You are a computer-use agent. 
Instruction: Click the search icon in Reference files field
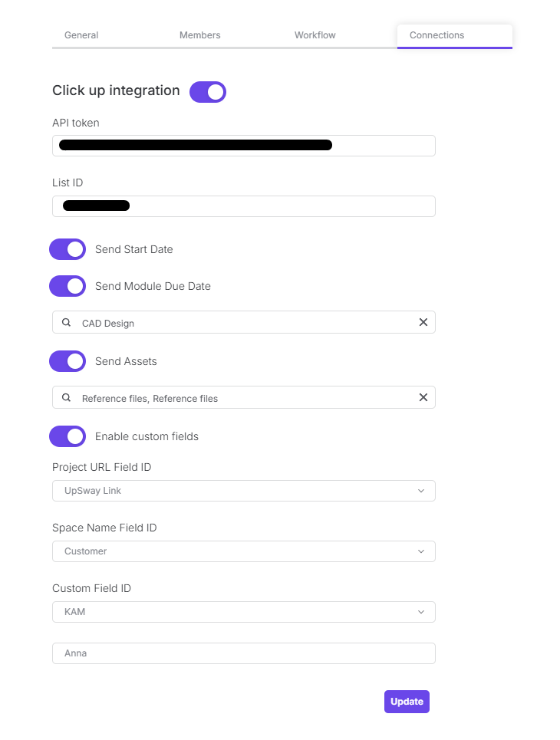click(67, 398)
